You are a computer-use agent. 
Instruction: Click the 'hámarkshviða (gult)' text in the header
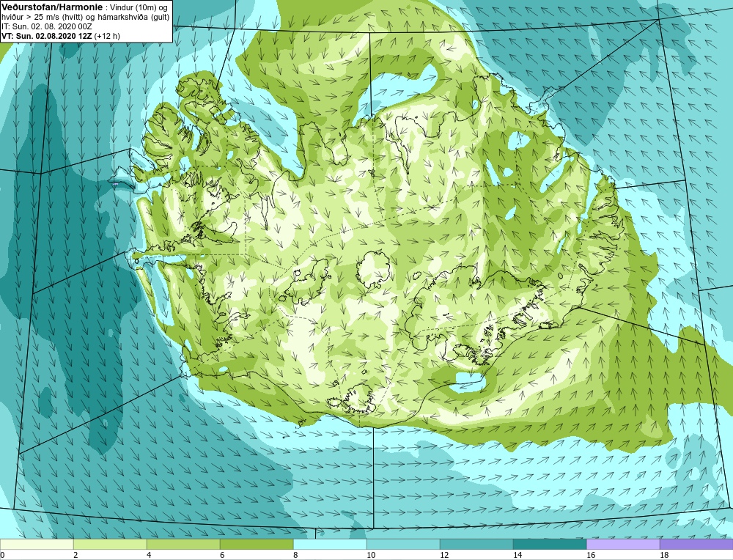click(x=135, y=18)
